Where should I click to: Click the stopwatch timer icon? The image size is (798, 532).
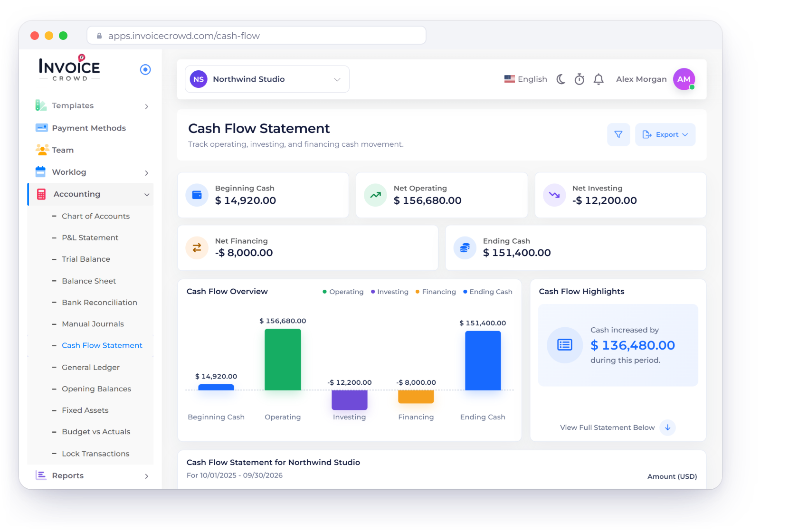(x=579, y=79)
